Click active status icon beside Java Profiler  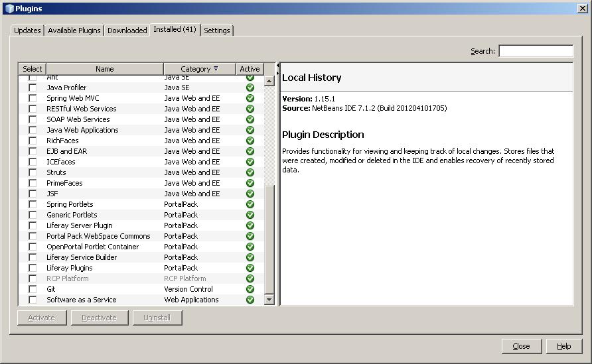(x=250, y=88)
